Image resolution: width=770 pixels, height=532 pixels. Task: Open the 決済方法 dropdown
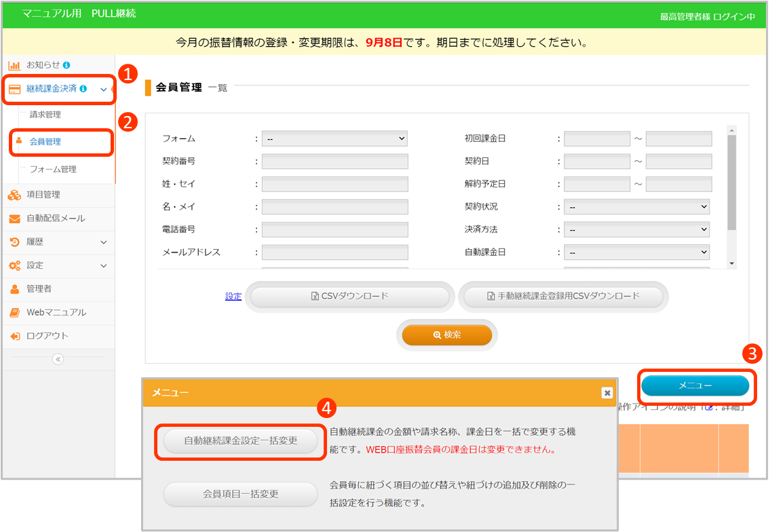pyautogui.click(x=636, y=229)
